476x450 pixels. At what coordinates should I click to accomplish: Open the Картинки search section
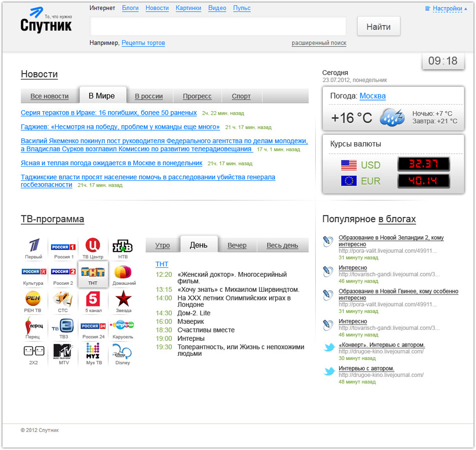click(188, 8)
